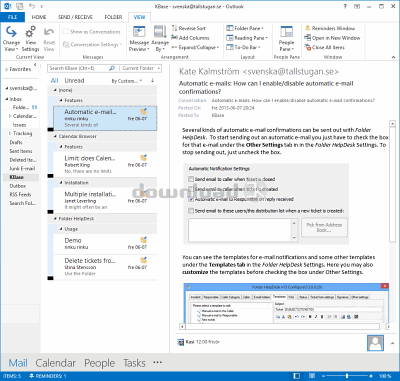
Task: Open the Change View menu icon
Action: click(x=11, y=33)
